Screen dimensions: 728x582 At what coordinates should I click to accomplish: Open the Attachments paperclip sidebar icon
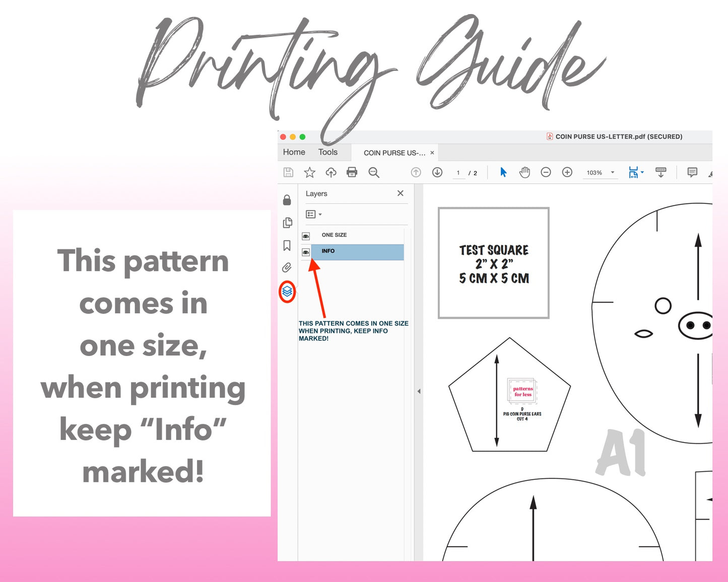point(287,267)
